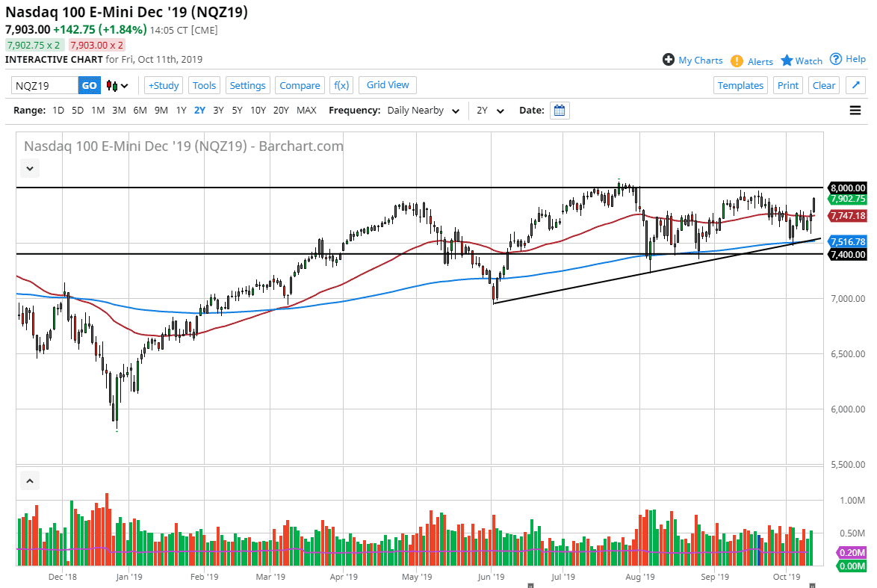The image size is (877, 588).
Task: Click the 8,000.00 price level marker
Action: click(x=848, y=188)
